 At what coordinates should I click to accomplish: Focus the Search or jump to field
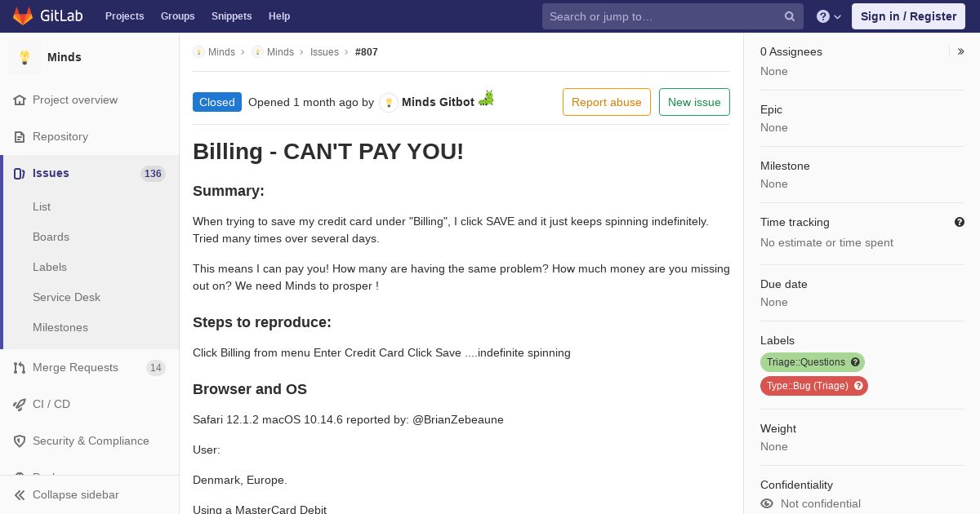coord(673,16)
